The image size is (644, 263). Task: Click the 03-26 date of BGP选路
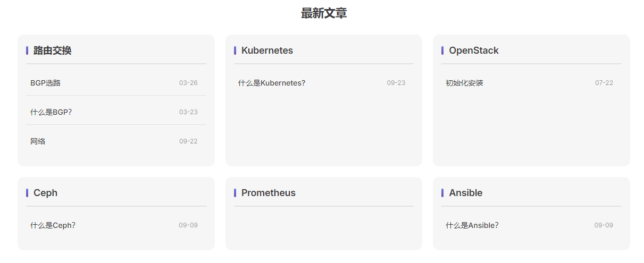[188, 83]
